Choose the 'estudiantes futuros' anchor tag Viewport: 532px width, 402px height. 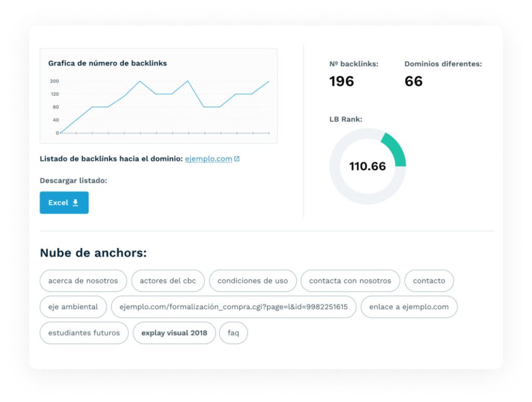(84, 332)
